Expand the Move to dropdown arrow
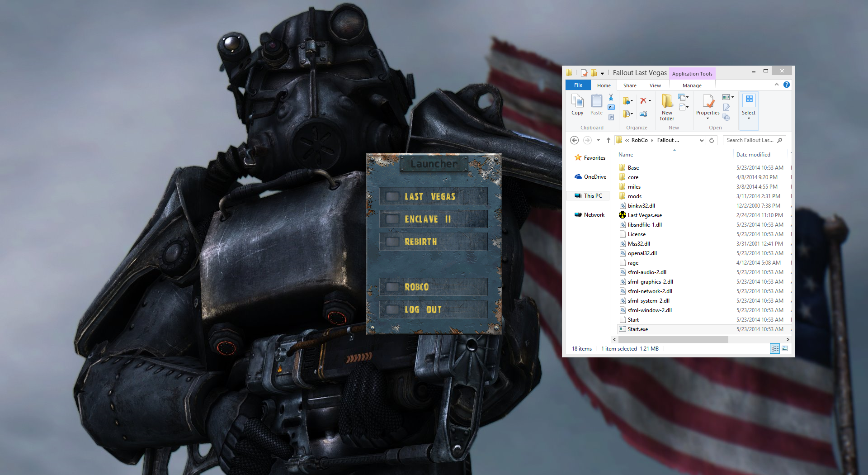 (x=632, y=101)
